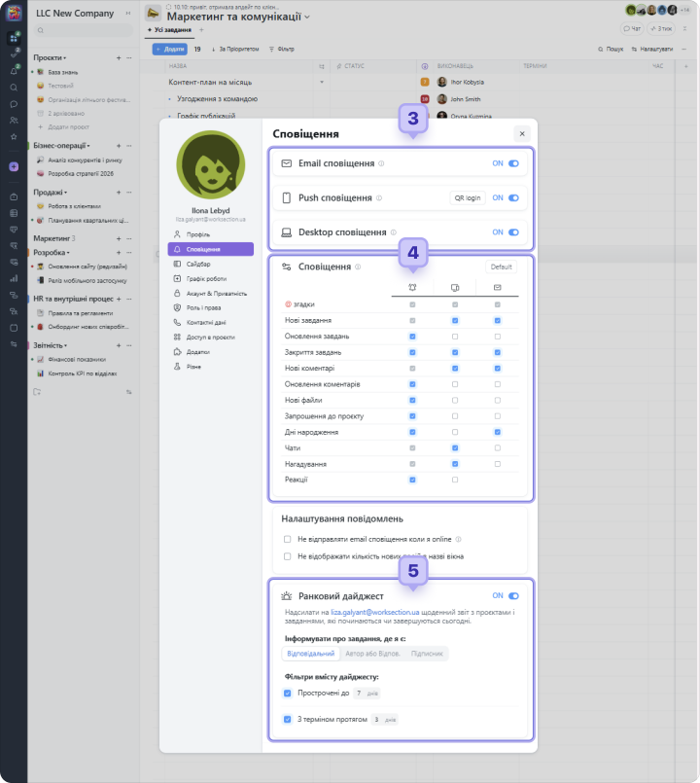Click the bell icon in left dark sidebar
Screen dimensions: 700x783
(x=14, y=71)
